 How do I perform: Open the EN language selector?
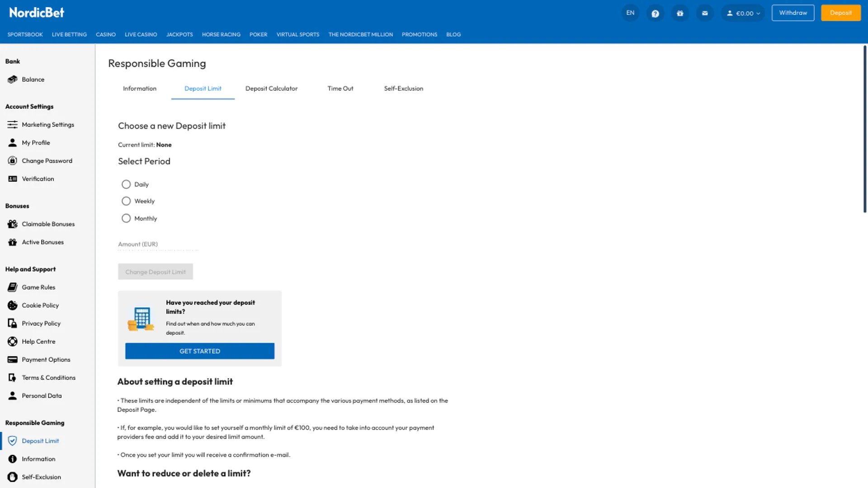630,13
